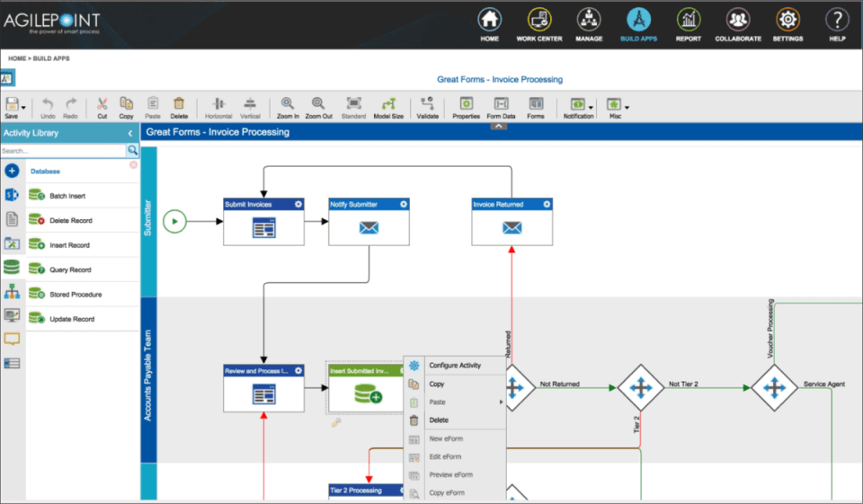Click the Activity Library search field
The width and height of the screenshot is (863, 504).
(63, 151)
